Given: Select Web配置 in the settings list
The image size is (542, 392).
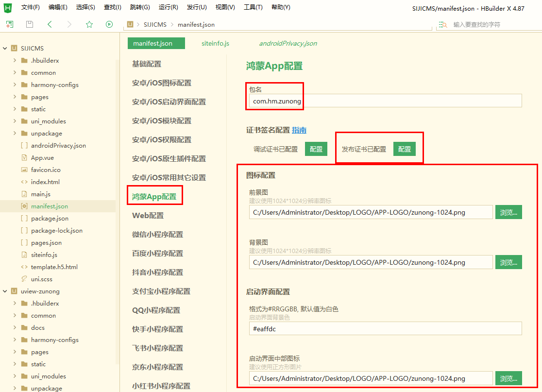Looking at the screenshot, I should (148, 215).
